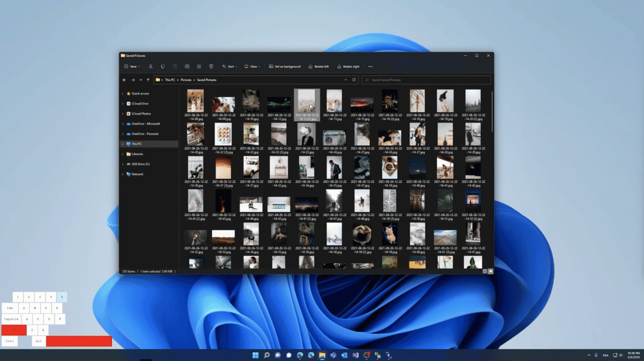Expand the address bar history dropdown
The height and width of the screenshot is (361, 644).
coord(345,80)
